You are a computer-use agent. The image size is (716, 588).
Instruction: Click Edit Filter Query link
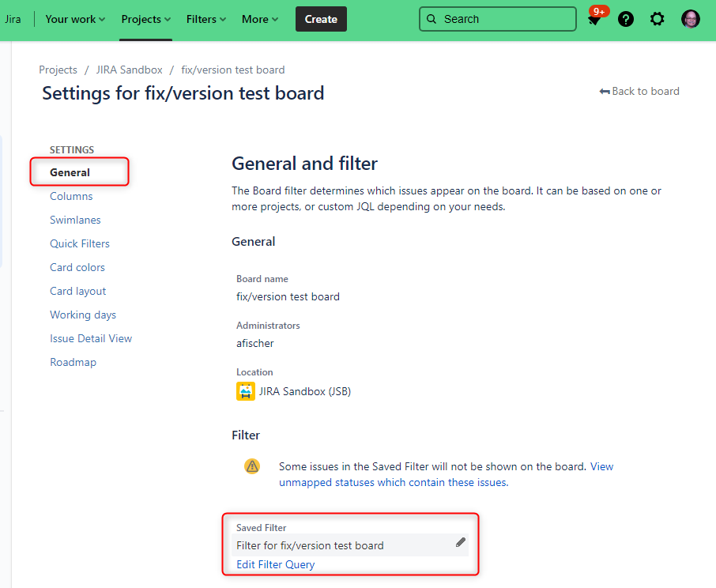tap(275, 564)
